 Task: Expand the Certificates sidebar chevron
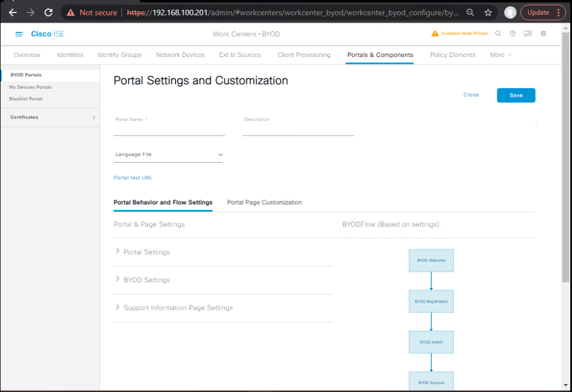click(94, 117)
